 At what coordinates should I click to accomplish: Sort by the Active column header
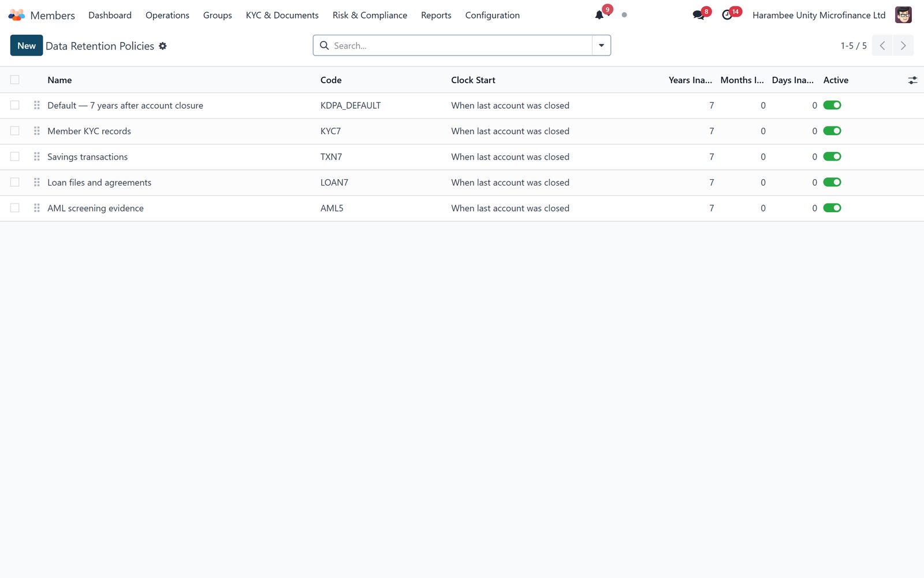click(836, 80)
